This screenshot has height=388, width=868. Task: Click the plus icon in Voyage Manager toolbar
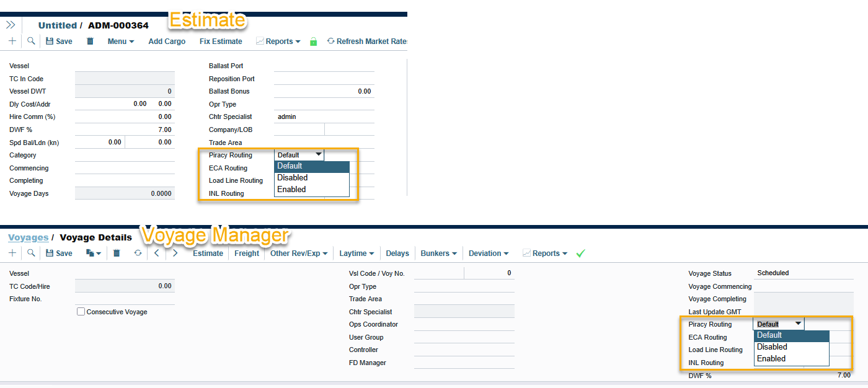pos(12,254)
